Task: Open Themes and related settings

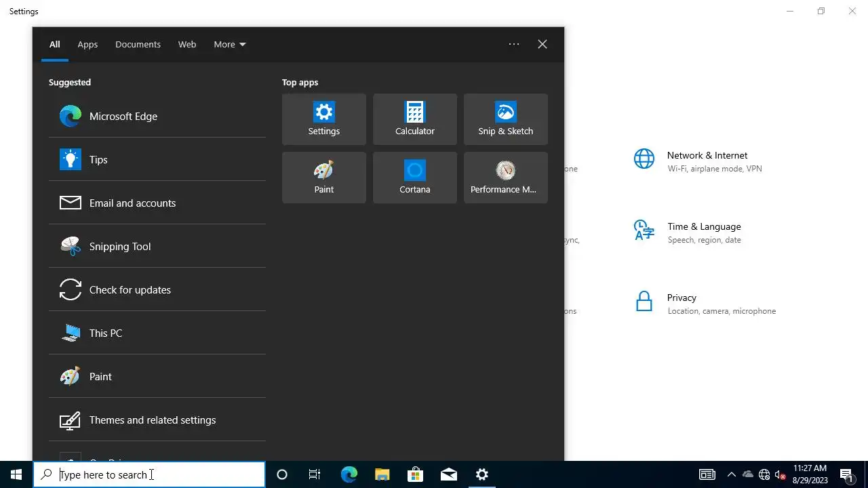Action: tap(157, 420)
